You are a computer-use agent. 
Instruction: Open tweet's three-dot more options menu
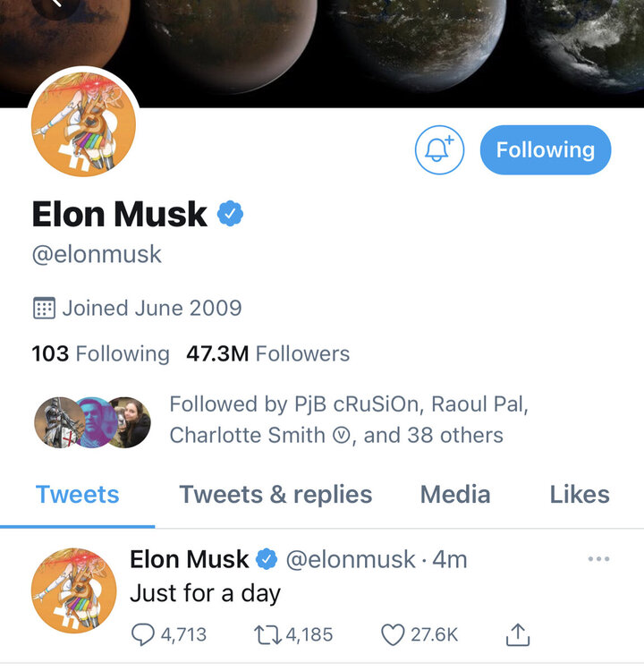pos(598,559)
